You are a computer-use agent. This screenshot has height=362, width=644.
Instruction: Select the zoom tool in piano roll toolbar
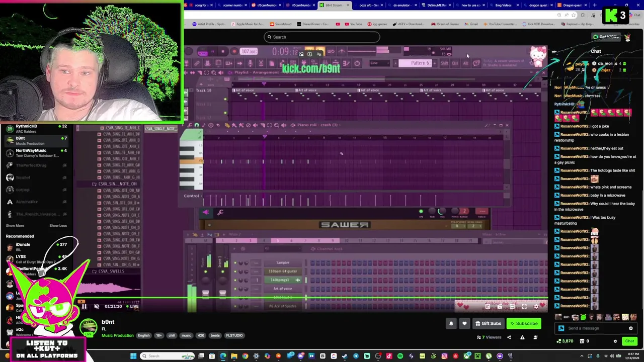(276, 125)
